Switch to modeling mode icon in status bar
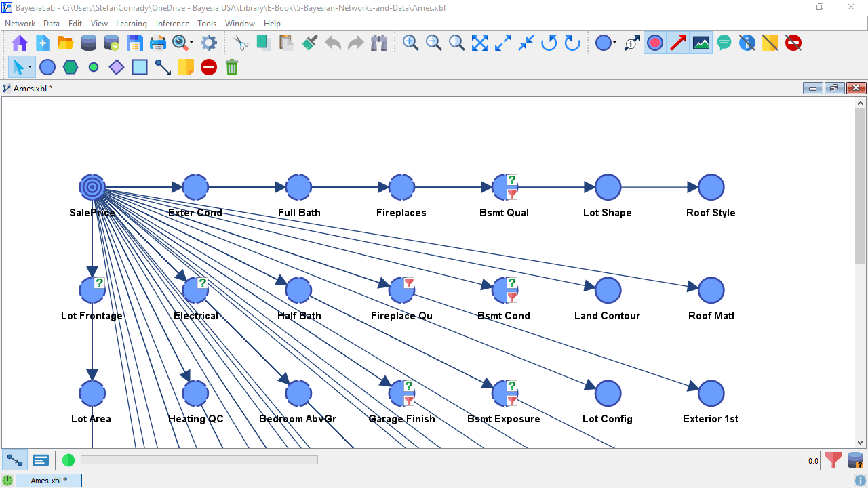Viewport: 868px width, 488px height. coord(14,460)
